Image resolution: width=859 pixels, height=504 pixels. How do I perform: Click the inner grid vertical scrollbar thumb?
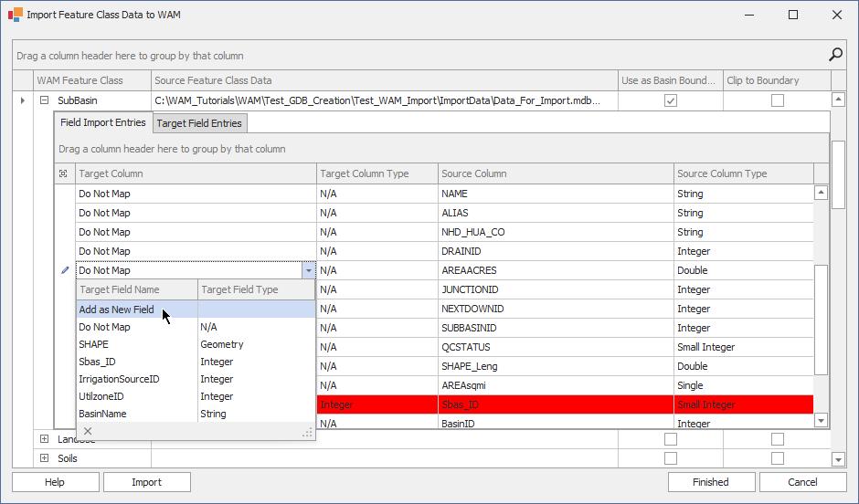point(821,320)
